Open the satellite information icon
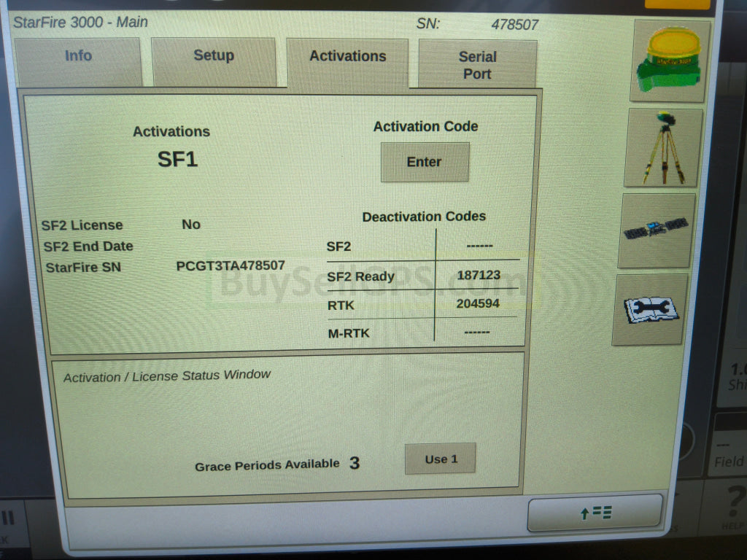 click(656, 230)
